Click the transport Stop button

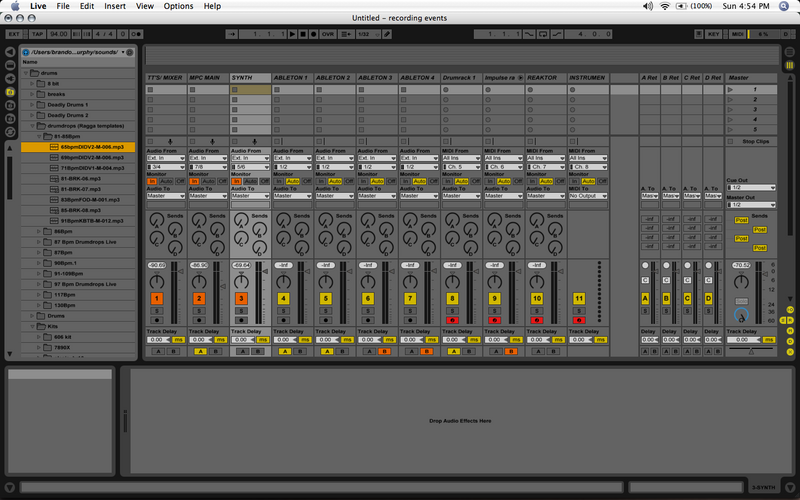303,34
